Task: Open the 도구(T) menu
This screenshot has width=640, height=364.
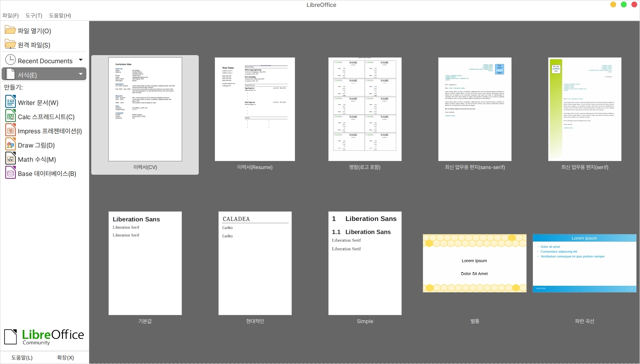Action: [34, 15]
